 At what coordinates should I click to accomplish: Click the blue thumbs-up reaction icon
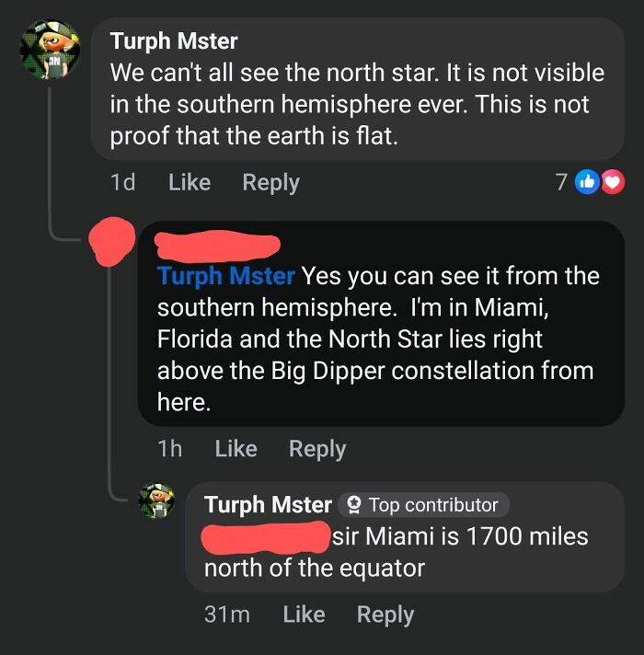586,183
